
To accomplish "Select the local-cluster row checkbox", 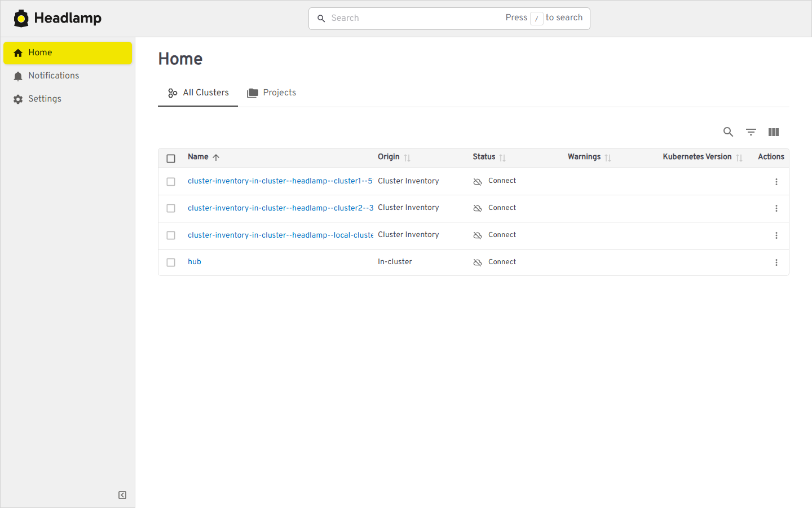I will 171,235.
